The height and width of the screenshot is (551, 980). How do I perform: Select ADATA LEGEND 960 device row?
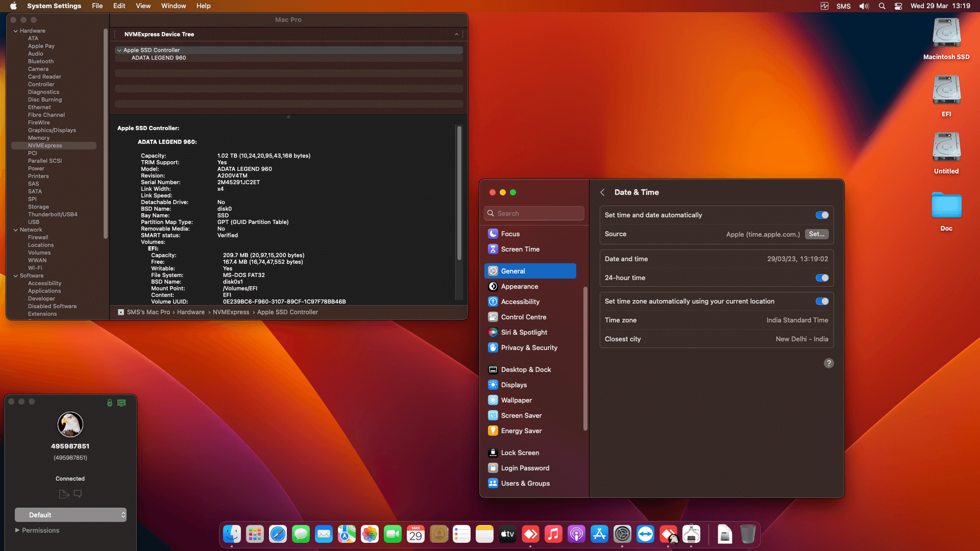coord(289,58)
